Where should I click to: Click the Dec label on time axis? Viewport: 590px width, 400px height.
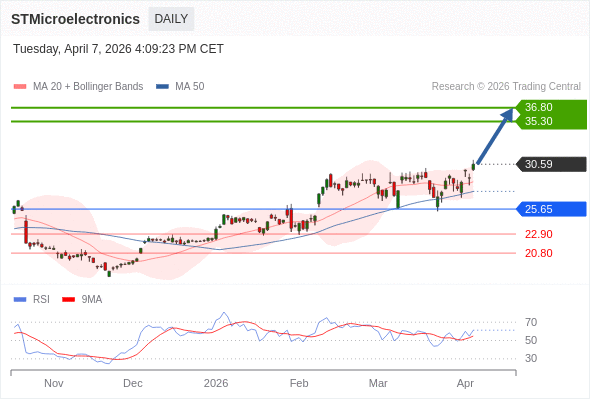[133, 383]
